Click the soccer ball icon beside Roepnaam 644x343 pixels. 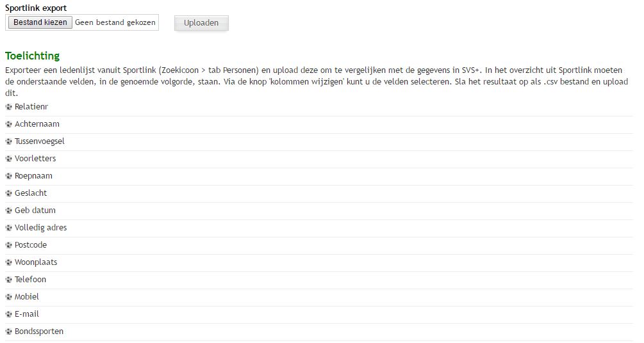[x=9, y=176]
